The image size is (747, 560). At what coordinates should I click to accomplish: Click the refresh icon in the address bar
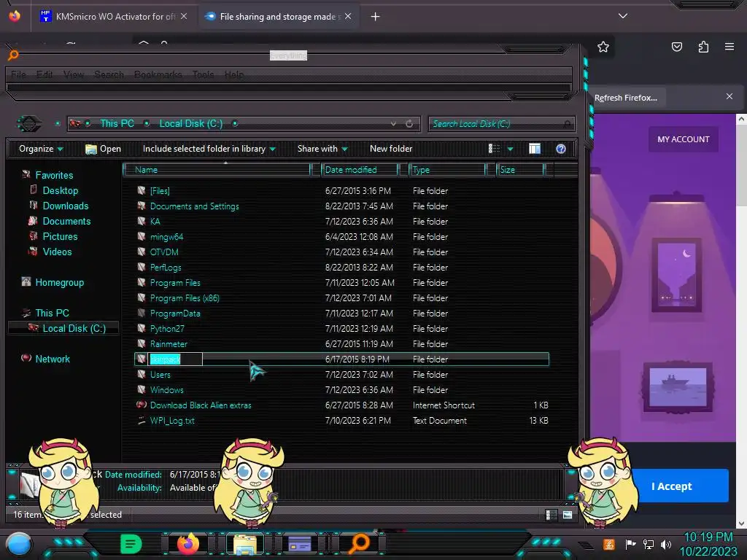click(409, 124)
